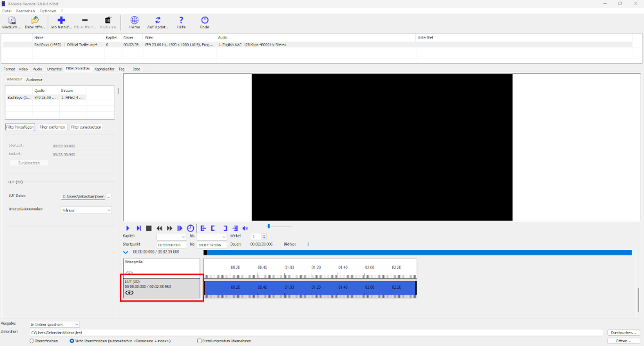Viewport: 644px width, 346px height.
Task: Browse LUT file with the ... button
Action: tap(109, 196)
